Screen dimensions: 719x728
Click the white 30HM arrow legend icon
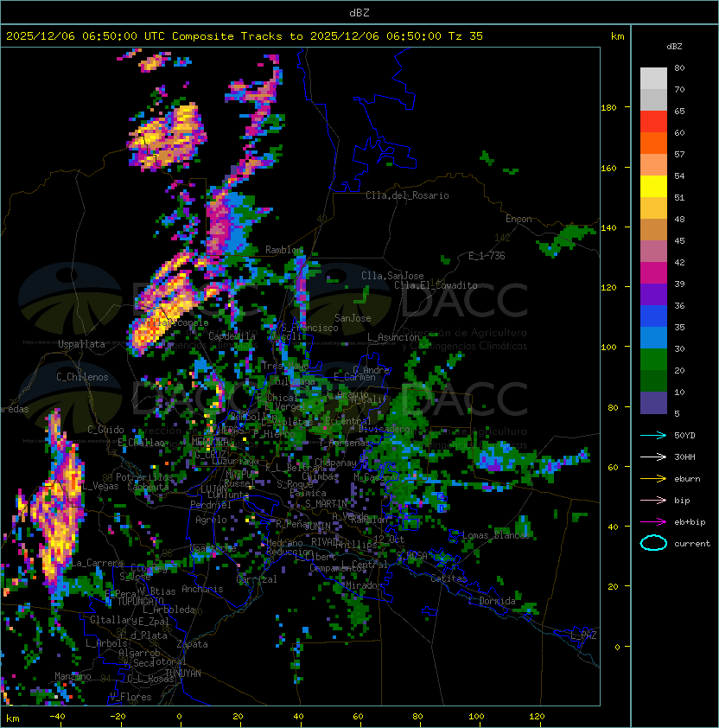click(653, 457)
